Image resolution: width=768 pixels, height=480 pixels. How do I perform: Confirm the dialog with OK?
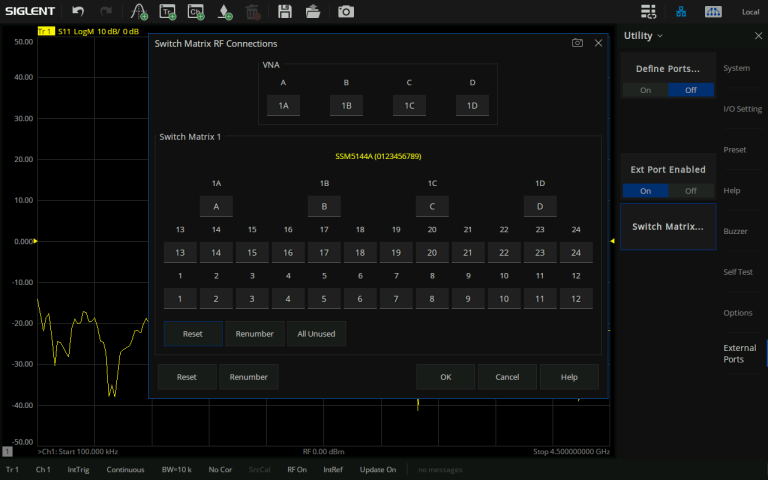point(445,377)
